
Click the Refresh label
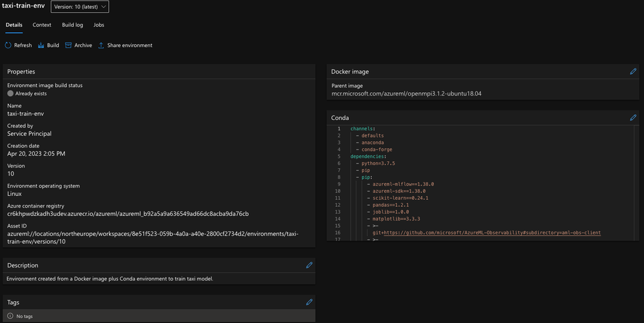pos(23,45)
